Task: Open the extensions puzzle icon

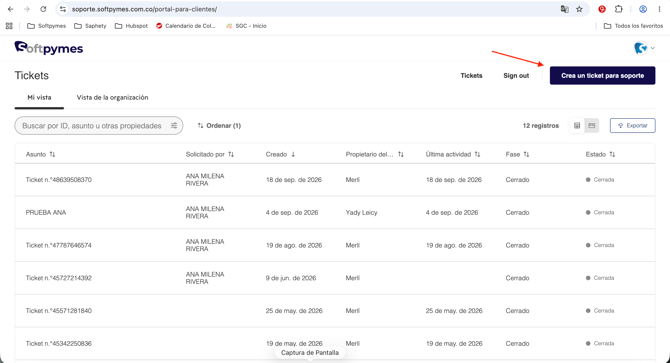Action: (x=618, y=9)
